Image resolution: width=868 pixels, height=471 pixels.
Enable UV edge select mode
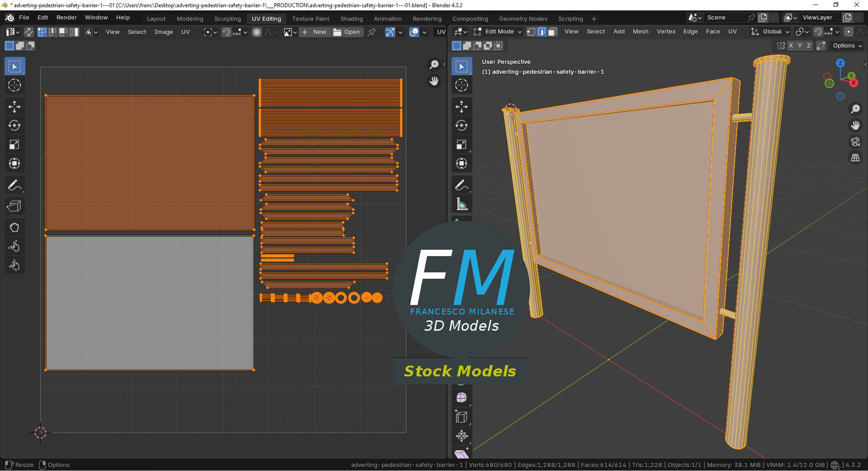click(x=52, y=32)
